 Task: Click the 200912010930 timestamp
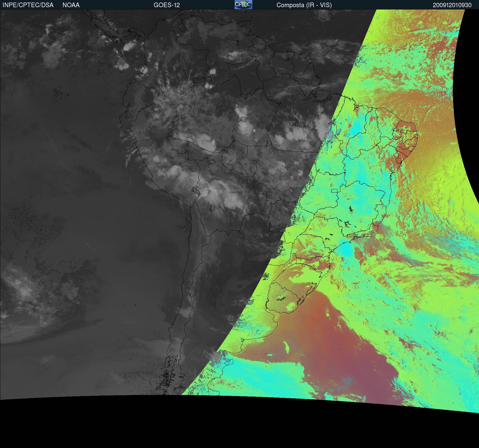pos(452,5)
